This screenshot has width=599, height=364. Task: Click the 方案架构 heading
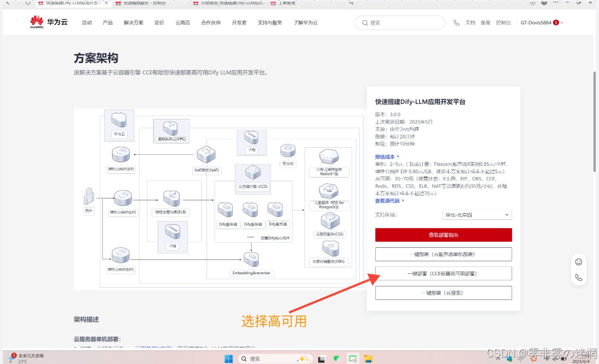click(96, 58)
